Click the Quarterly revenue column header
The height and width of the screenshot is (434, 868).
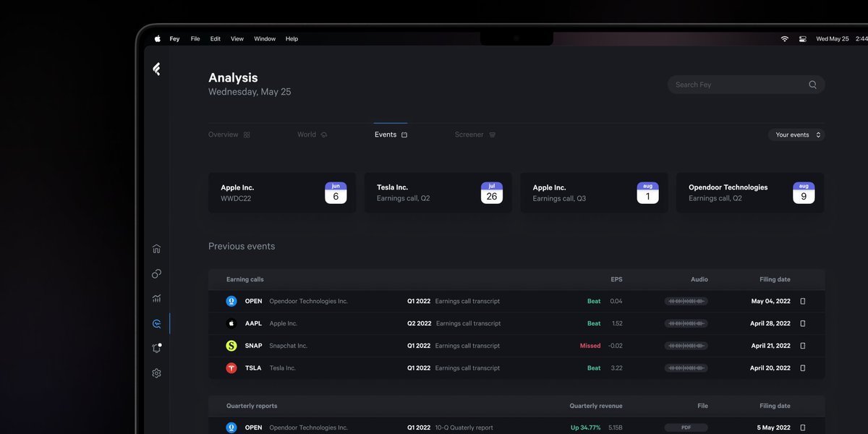point(596,406)
